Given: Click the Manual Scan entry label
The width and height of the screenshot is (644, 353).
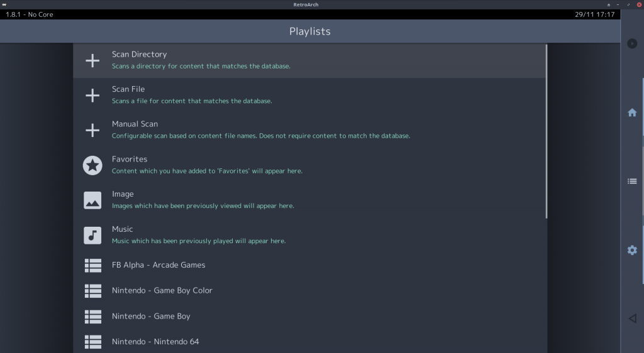Looking at the screenshot, I should coord(135,124).
